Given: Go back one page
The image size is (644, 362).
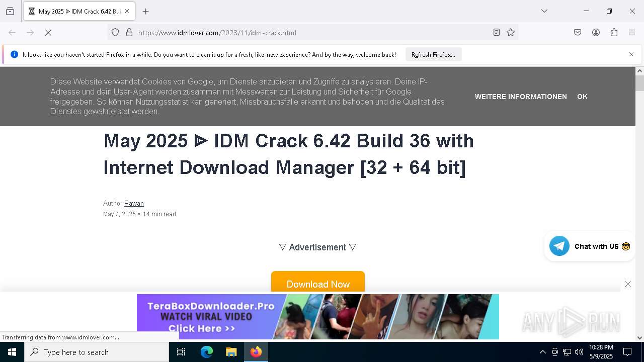Looking at the screenshot, I should tap(12, 33).
